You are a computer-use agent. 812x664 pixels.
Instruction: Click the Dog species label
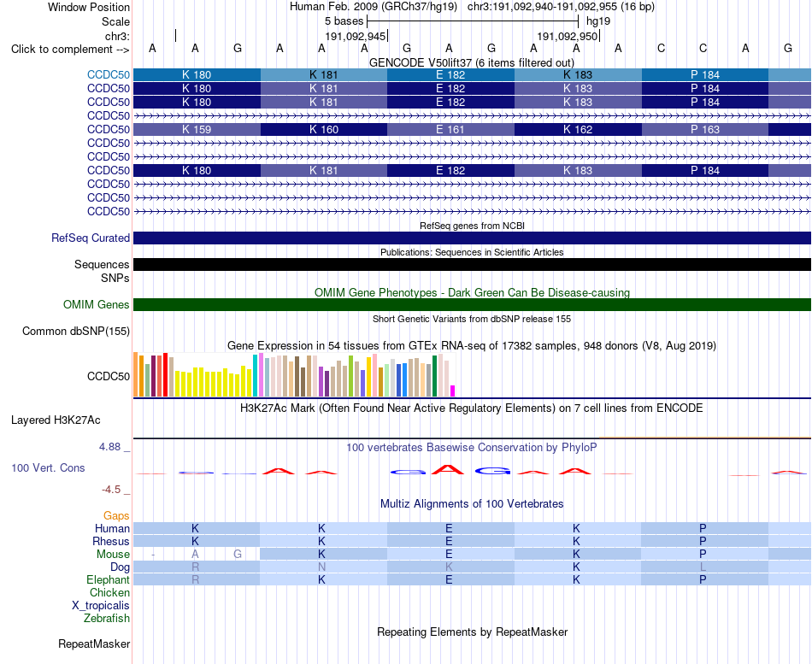click(x=120, y=567)
